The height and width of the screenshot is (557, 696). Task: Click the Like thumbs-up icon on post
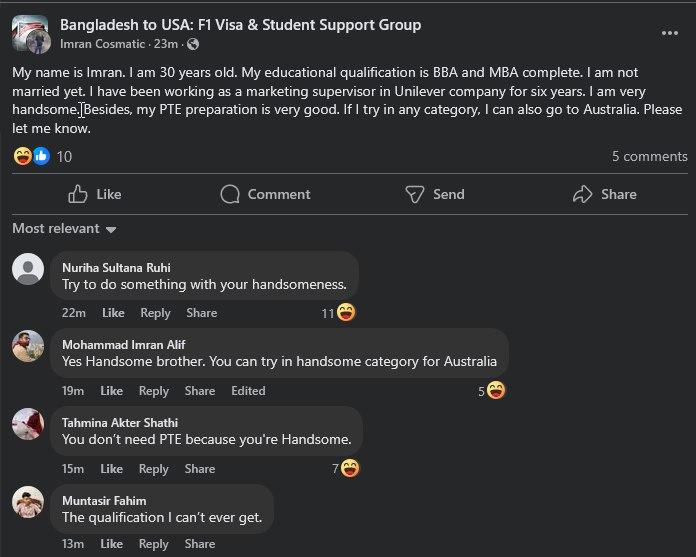tap(78, 194)
